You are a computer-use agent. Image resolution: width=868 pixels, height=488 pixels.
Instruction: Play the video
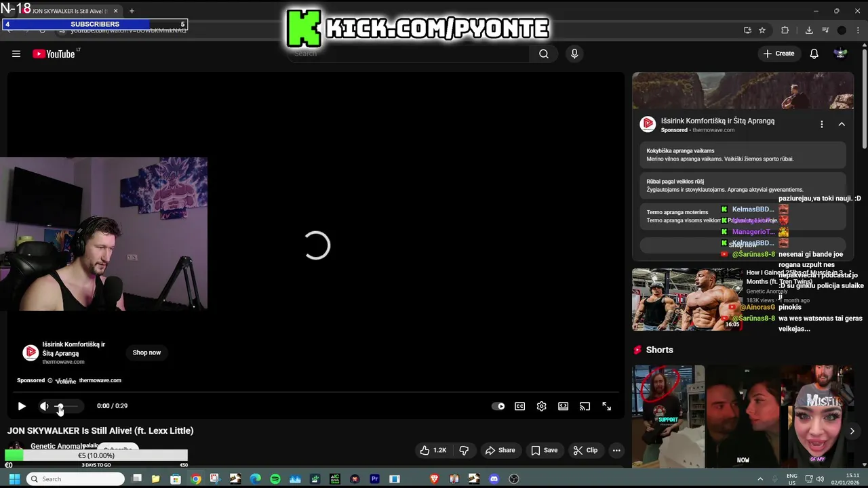pyautogui.click(x=22, y=406)
